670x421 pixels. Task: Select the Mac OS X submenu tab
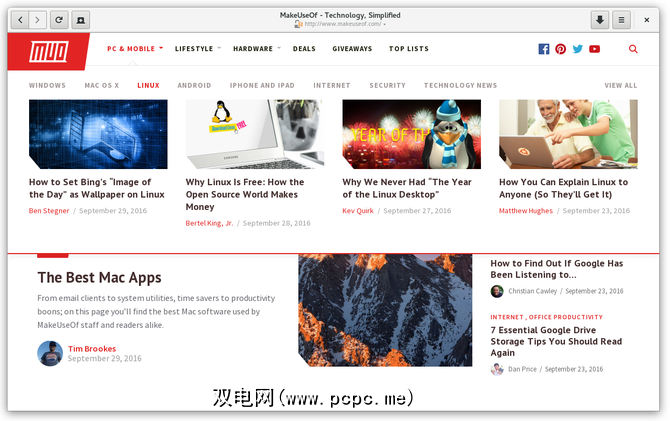102,85
